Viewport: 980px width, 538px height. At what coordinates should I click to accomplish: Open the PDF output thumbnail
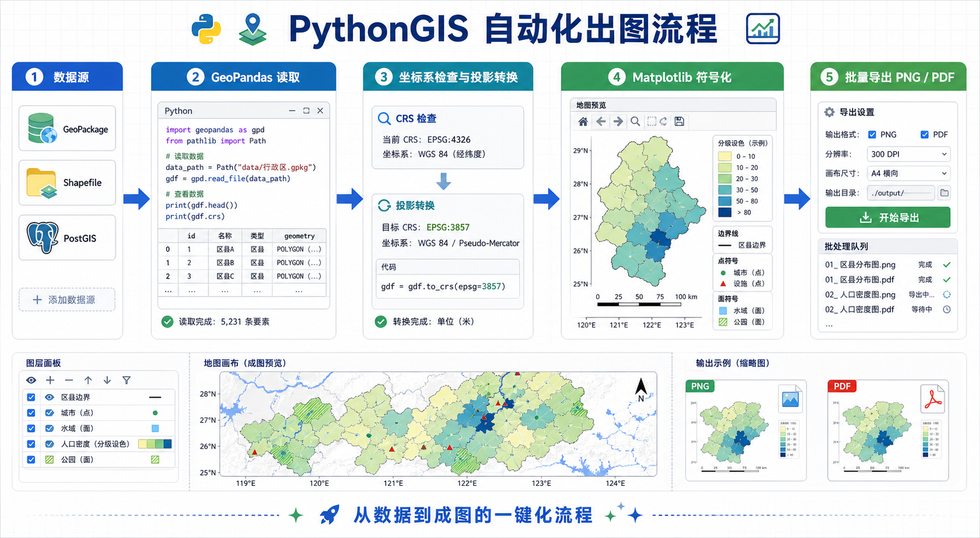point(888,430)
